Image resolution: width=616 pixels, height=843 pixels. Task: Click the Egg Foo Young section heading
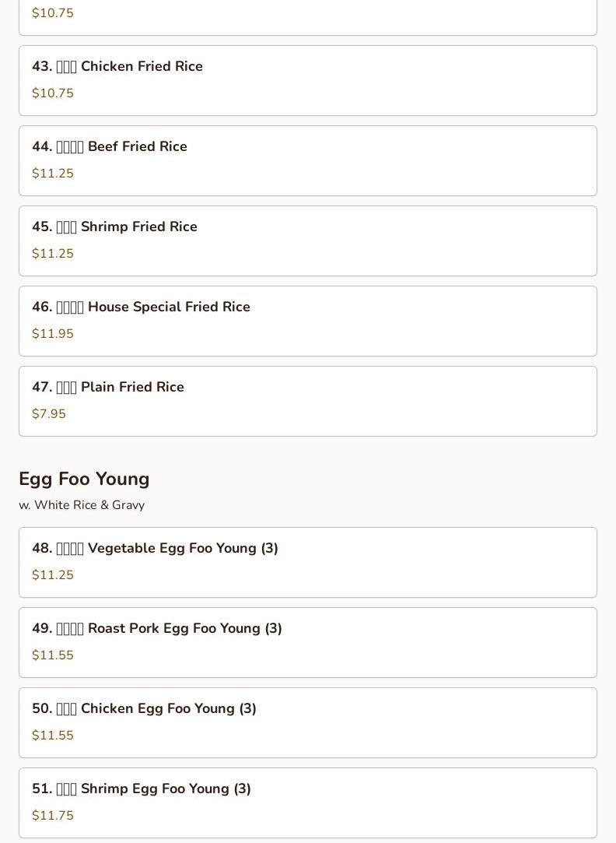(x=84, y=479)
